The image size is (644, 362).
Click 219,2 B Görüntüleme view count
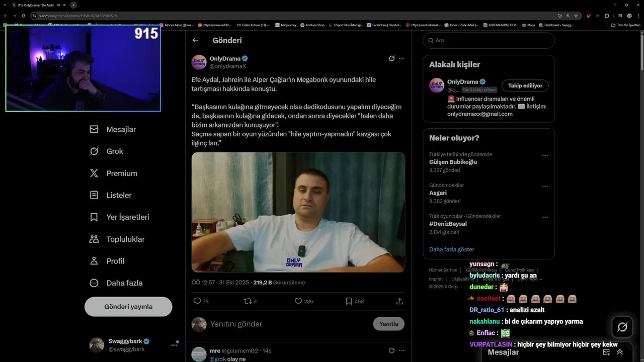[x=279, y=283]
